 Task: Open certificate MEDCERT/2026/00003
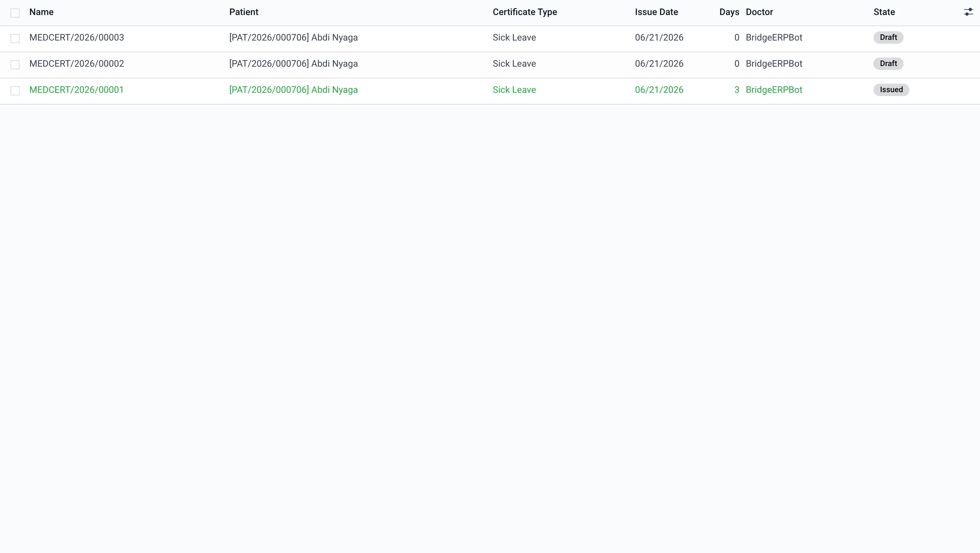point(76,38)
